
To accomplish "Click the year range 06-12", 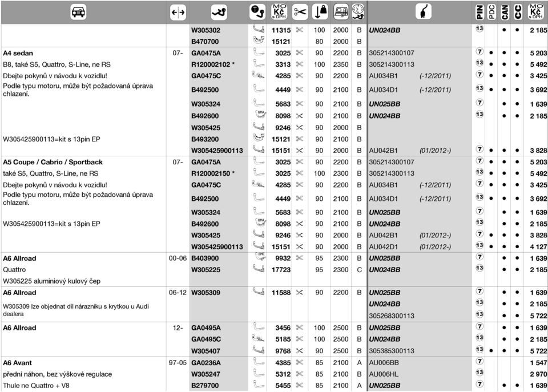I will (178, 293).
